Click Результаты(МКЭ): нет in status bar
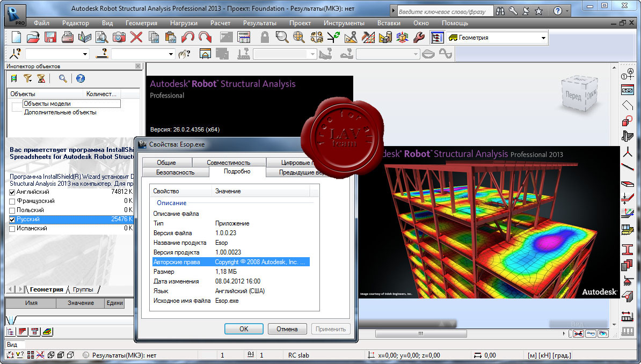The width and height of the screenshot is (641, 364). pyautogui.click(x=124, y=355)
